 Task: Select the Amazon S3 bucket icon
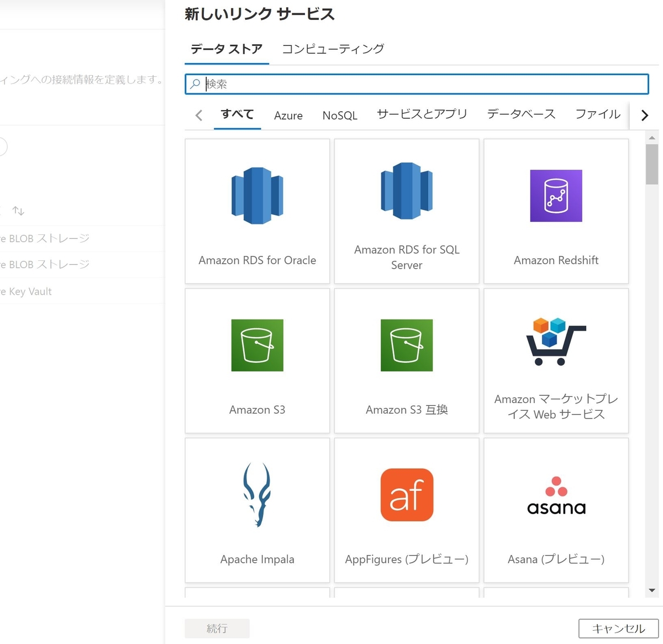click(257, 345)
